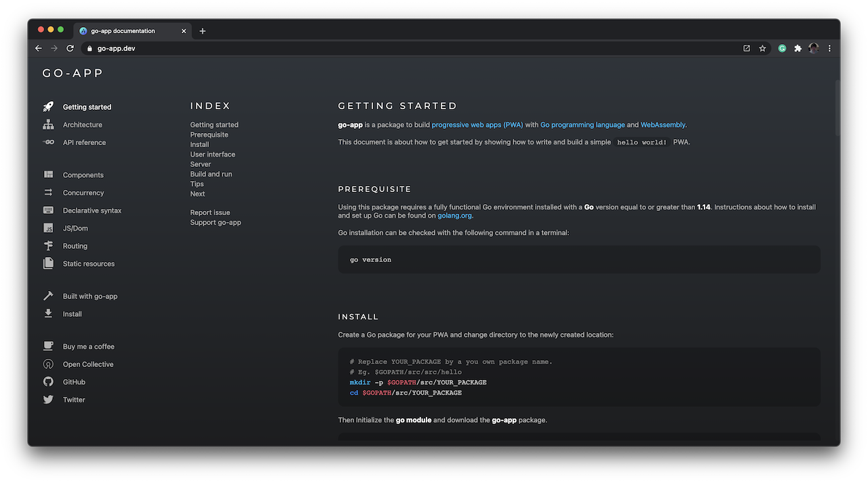Click the Architecture hierarchy icon in sidebar
The image size is (868, 483).
(x=48, y=125)
